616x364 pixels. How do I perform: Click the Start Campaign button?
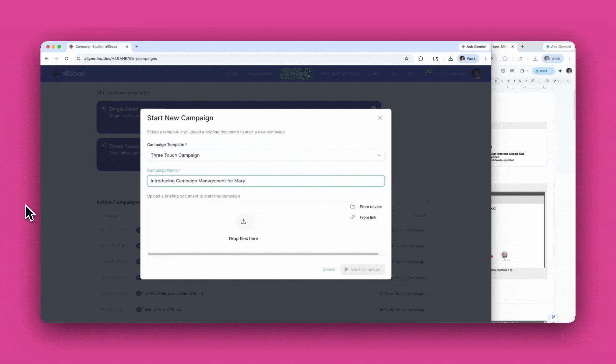pos(363,269)
